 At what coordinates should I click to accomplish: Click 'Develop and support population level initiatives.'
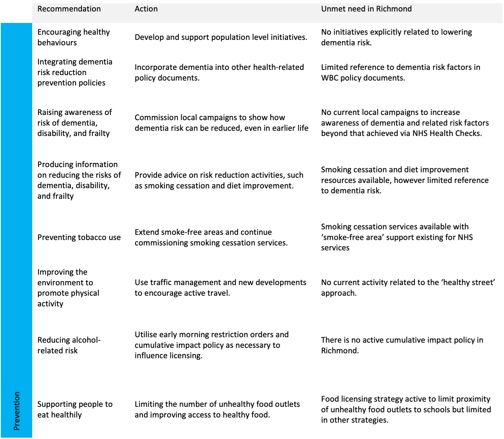point(221,37)
